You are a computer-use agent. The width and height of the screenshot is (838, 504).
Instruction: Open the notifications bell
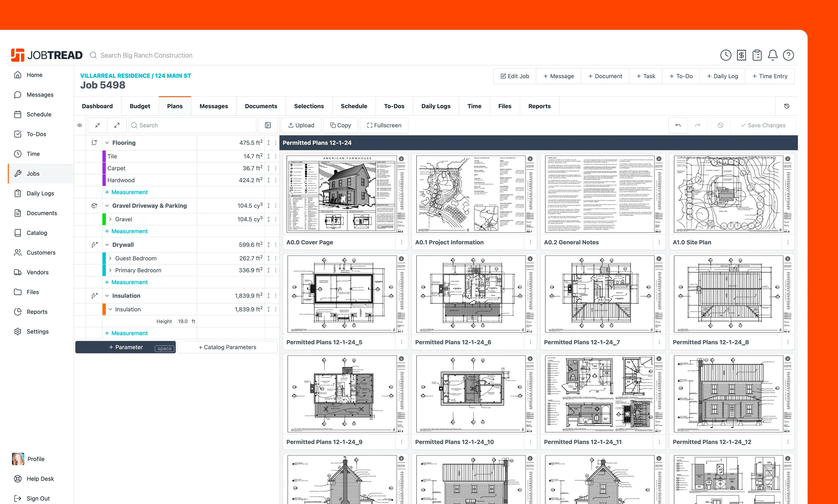773,55
